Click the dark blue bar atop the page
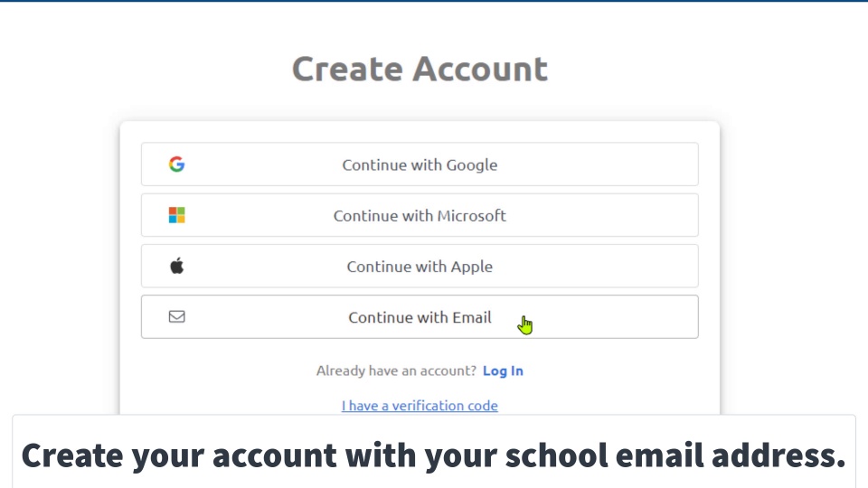 pos(434,1)
